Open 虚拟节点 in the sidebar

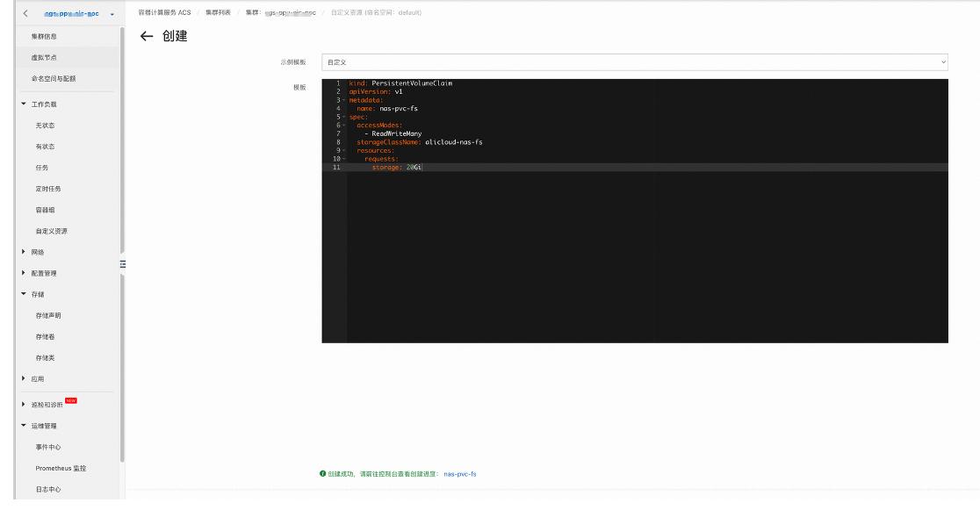click(x=45, y=58)
